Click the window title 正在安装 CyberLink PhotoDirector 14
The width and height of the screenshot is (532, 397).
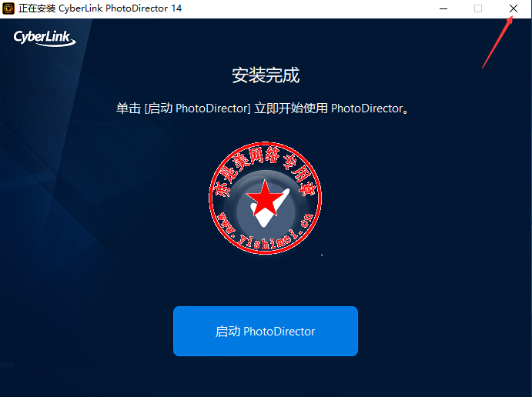coord(100,8)
